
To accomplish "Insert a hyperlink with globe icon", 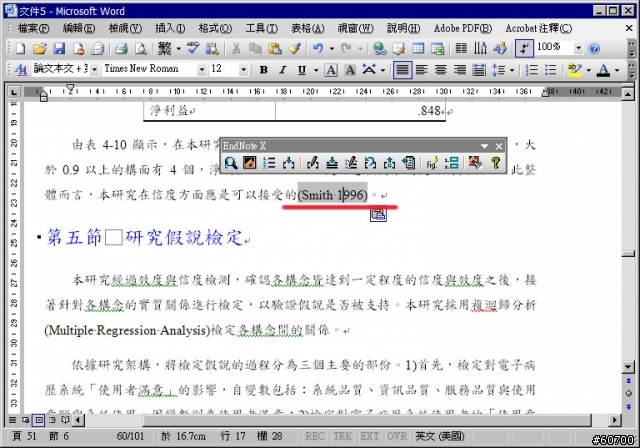I will (x=380, y=49).
